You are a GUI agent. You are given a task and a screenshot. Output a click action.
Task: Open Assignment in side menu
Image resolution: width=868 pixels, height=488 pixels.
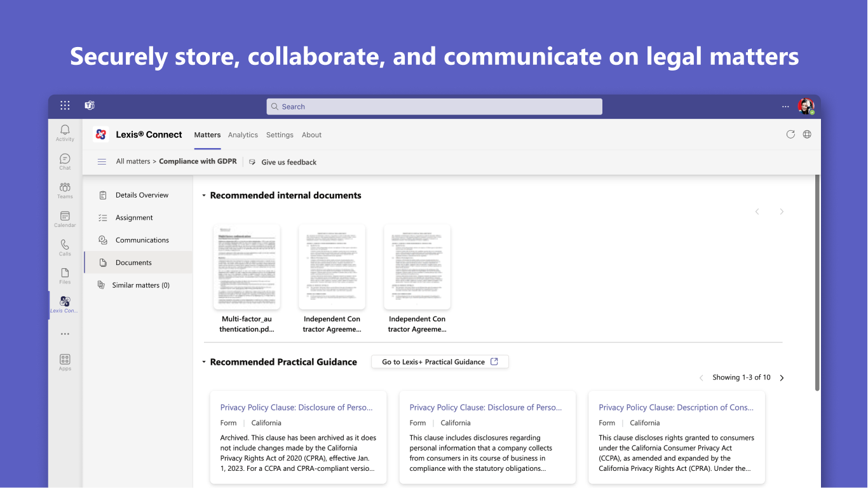point(138,217)
